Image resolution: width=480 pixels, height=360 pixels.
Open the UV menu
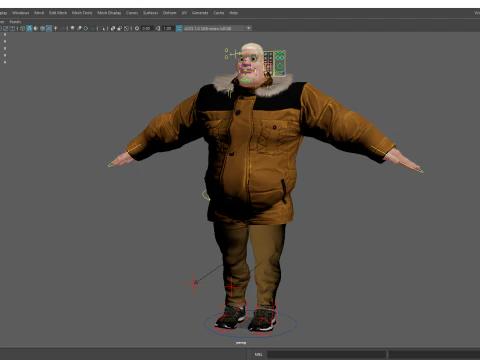click(x=184, y=13)
